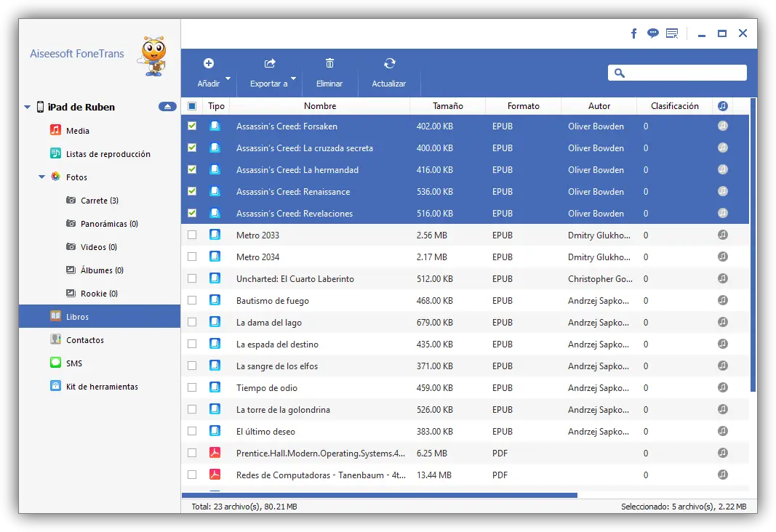Click the PDF icon for Redes de Computadoras
This screenshot has width=776, height=532.
click(215, 474)
